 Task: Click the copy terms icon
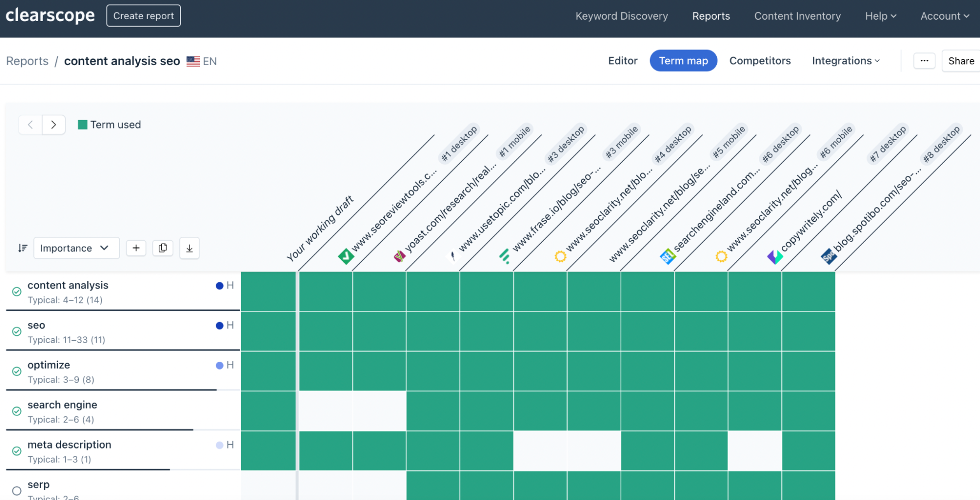163,248
